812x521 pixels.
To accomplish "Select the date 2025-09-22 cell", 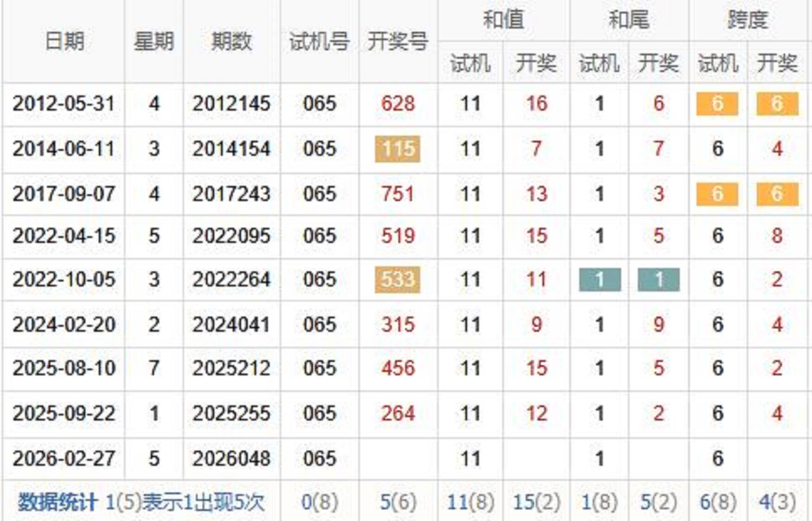I will (64, 413).
